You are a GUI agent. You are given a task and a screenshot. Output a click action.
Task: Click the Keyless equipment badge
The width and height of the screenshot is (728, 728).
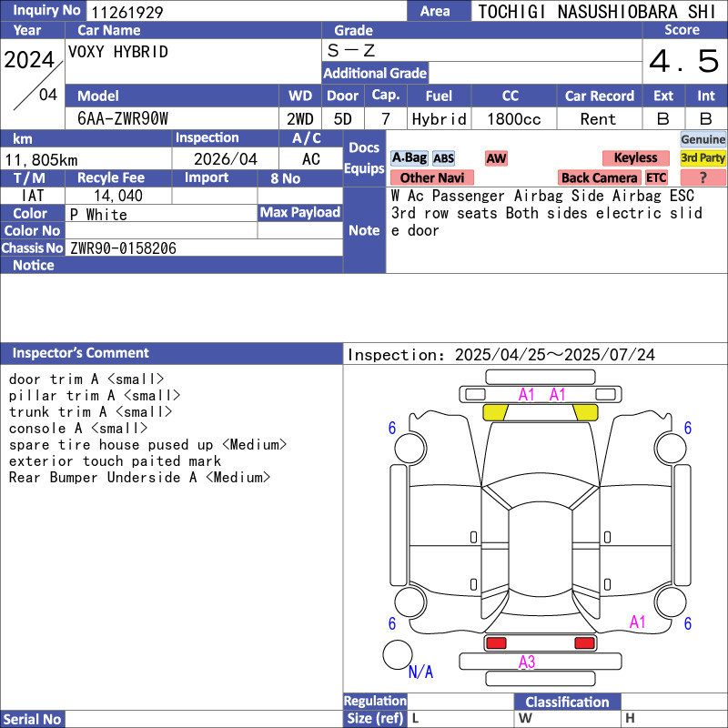tap(634, 158)
